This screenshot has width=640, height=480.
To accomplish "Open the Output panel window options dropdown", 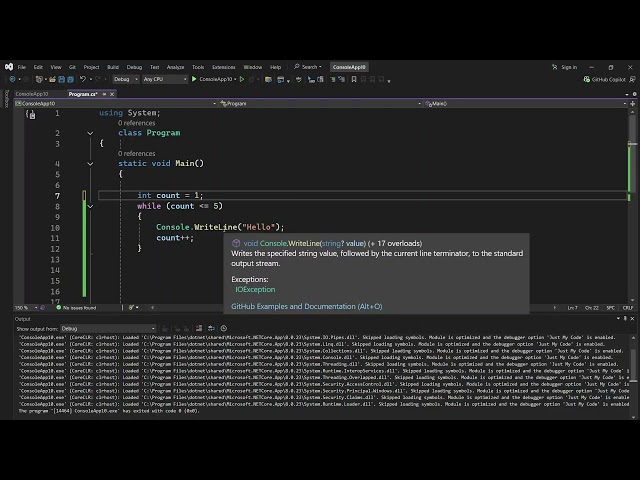I will [618, 318].
